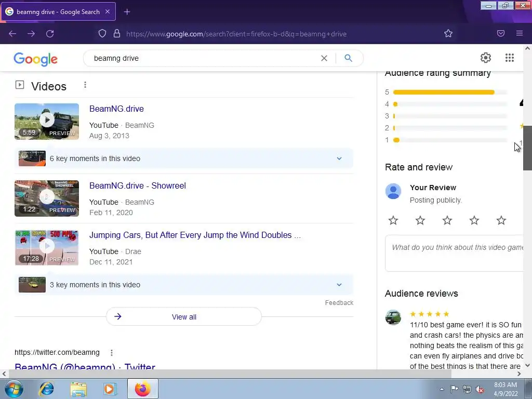Screen dimensions: 532x399
Task: Click the review text box
Action: [454, 253]
